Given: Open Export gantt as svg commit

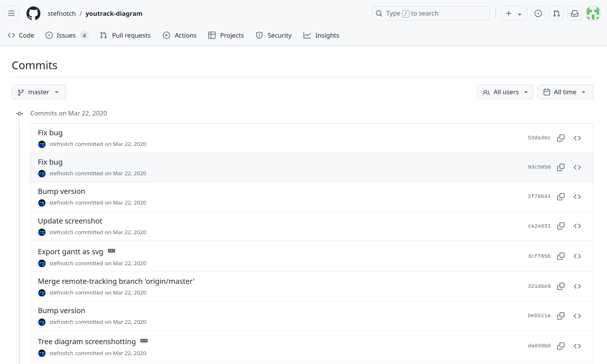Looking at the screenshot, I should pyautogui.click(x=71, y=251).
